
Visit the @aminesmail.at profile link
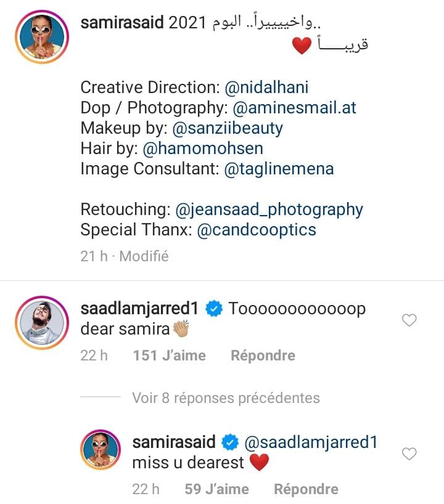(x=294, y=108)
